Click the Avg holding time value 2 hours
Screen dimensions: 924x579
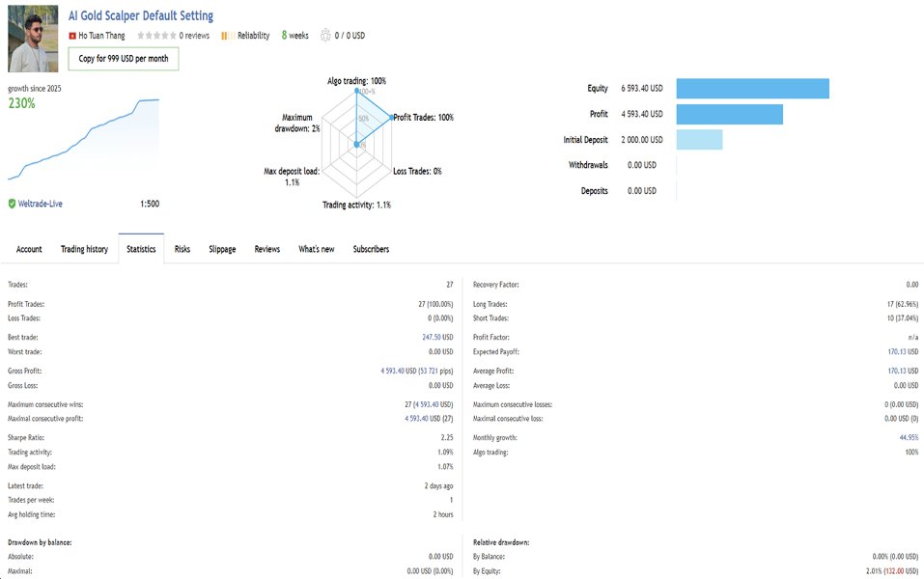coord(443,514)
